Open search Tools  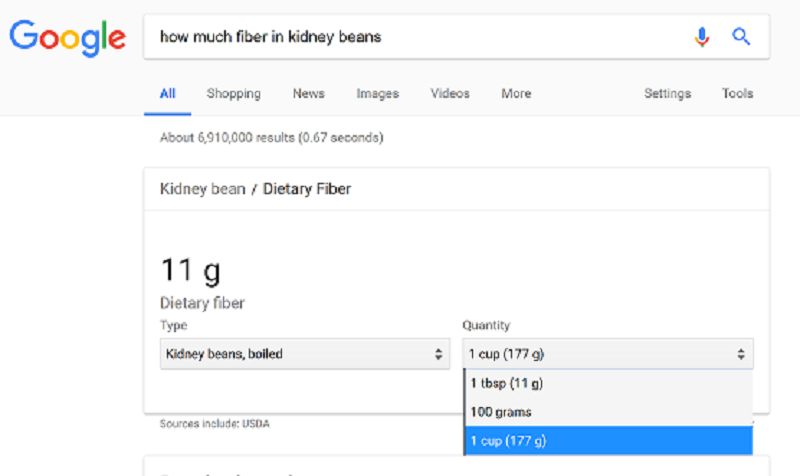pos(737,93)
